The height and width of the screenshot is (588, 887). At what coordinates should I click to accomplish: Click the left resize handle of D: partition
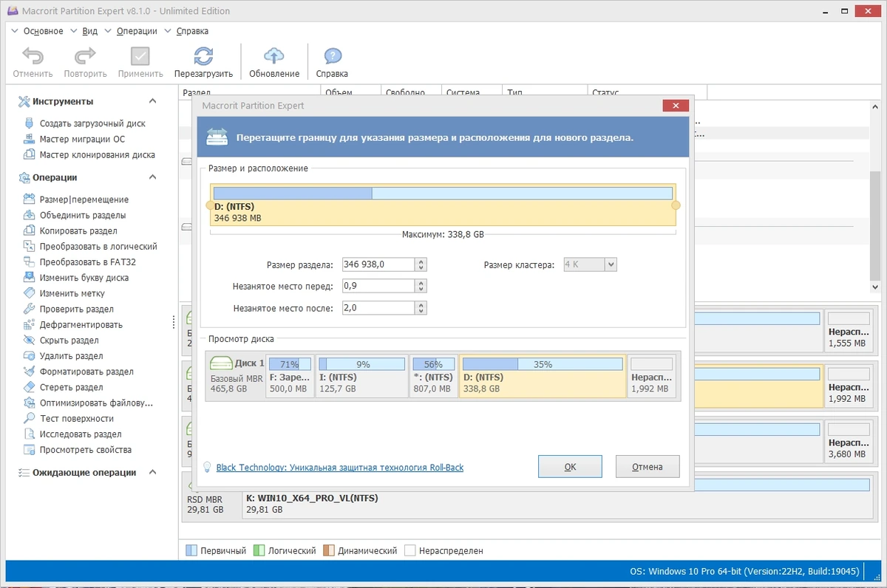211,205
